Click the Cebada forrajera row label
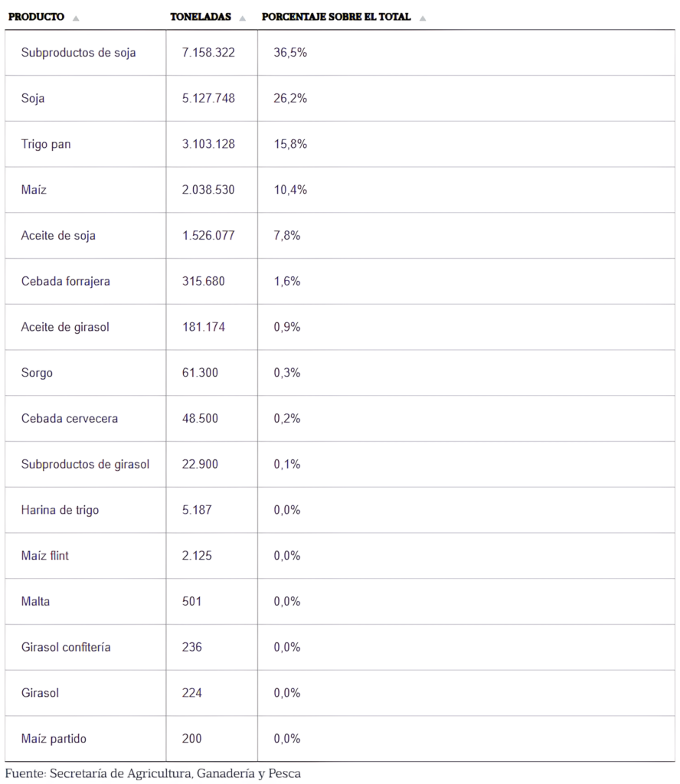 [66, 281]
